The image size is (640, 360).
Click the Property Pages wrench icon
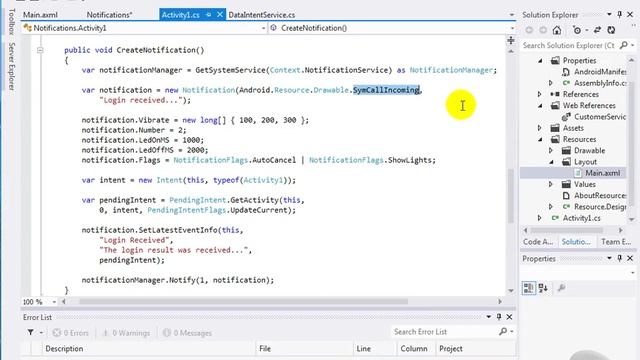coord(561,288)
